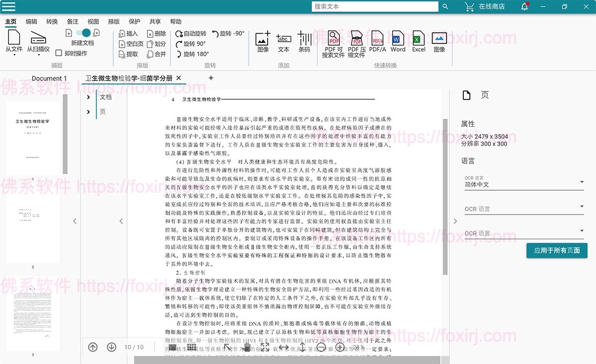
Task: Click the 条码 barcode icon
Action: point(304,38)
